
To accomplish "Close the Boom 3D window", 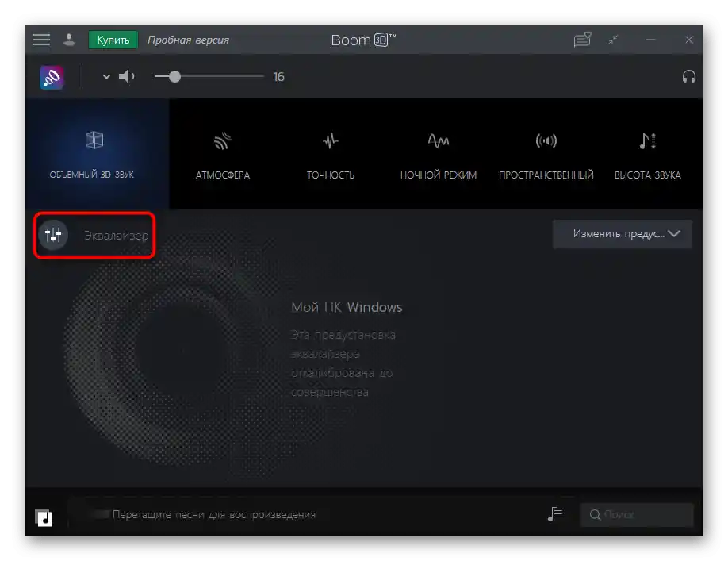I will (689, 40).
